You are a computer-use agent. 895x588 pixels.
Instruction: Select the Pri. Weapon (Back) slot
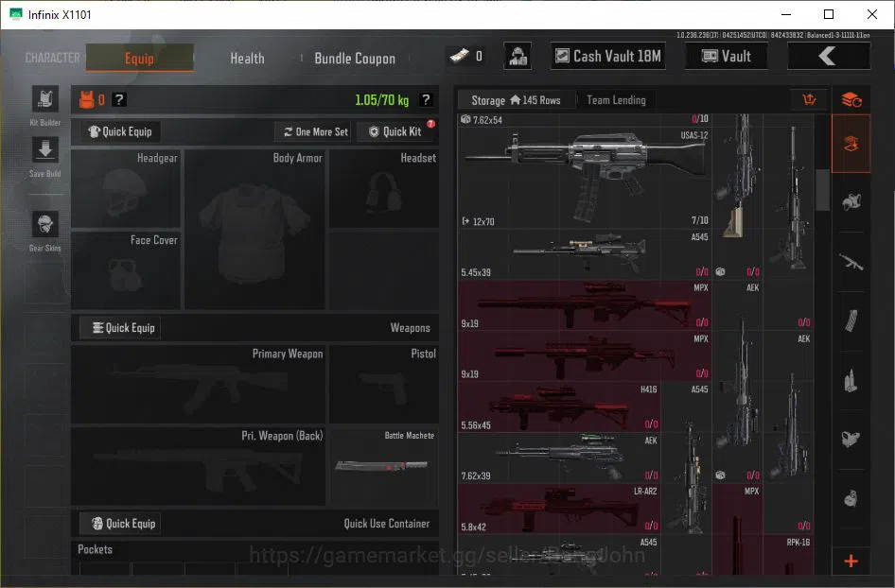click(199, 466)
